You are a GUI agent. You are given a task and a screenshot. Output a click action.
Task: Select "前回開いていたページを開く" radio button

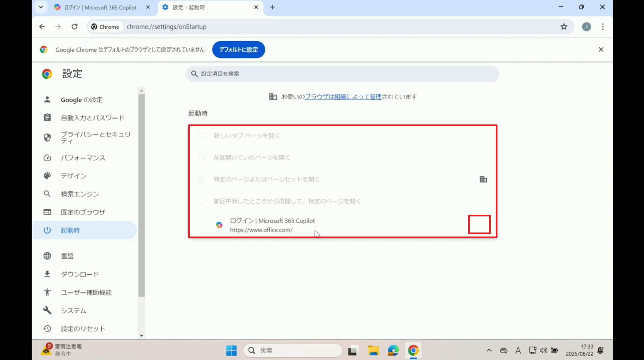[x=201, y=158]
